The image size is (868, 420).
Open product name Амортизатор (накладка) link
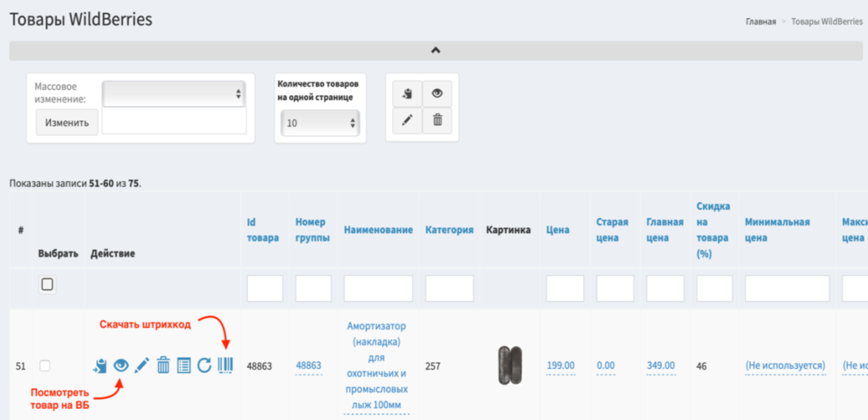pyautogui.click(x=376, y=366)
